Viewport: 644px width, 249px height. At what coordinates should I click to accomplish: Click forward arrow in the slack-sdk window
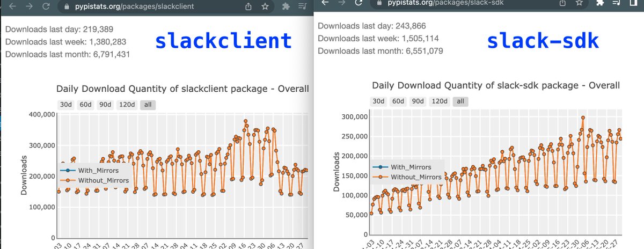[x=342, y=3]
